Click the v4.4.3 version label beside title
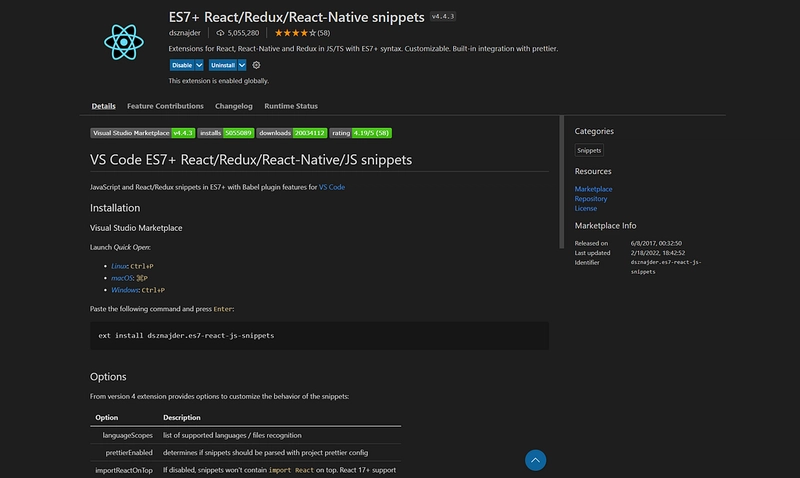The image size is (800, 478). tap(442, 16)
